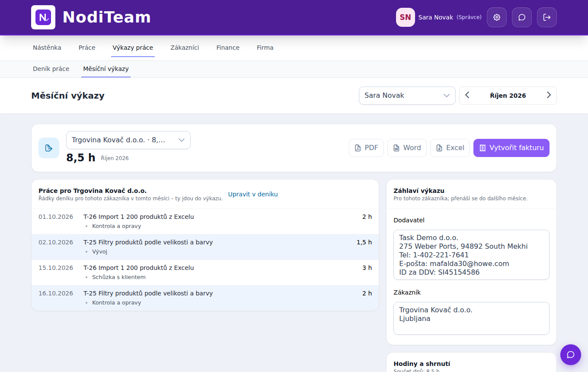Select the 02.10.2026 T-25 Filtry row
The width and height of the screenshot is (588, 372).
(205, 247)
